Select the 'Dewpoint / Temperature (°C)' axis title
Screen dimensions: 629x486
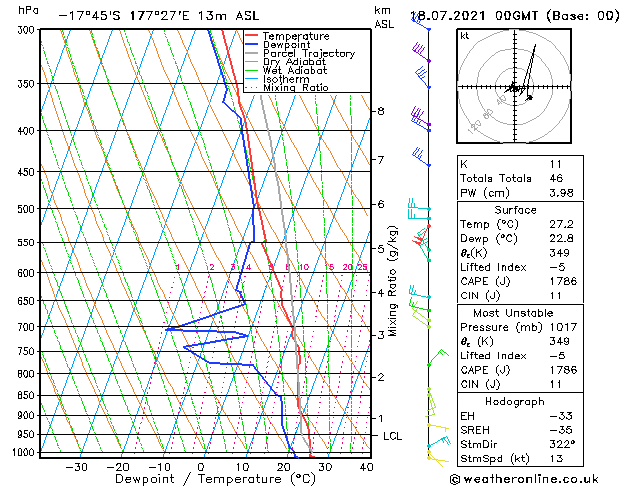pos(216,479)
